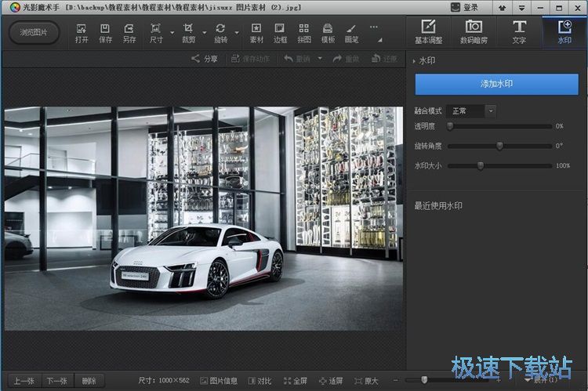Select the 尺寸 resize tool icon
The width and height of the screenshot is (588, 391).
pyautogui.click(x=156, y=33)
